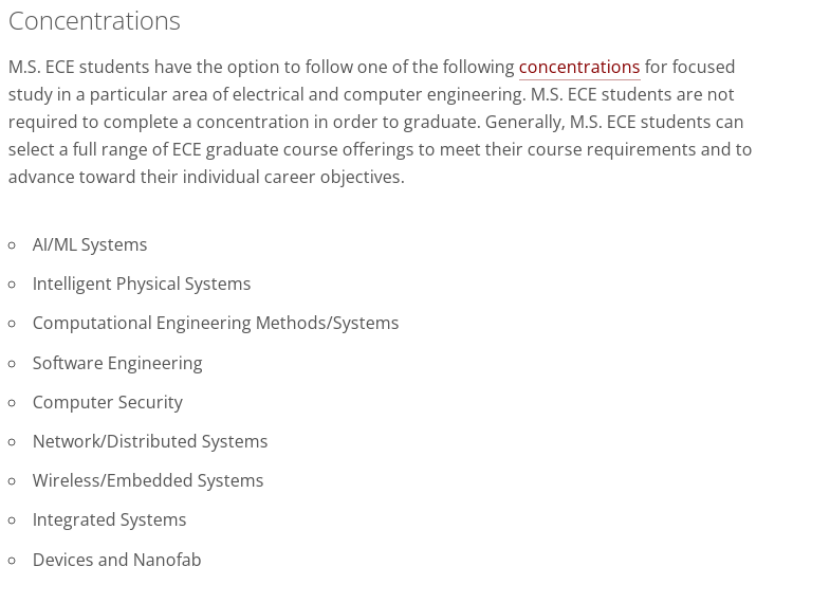This screenshot has height=603, width=831.
Task: Click the Software Engineering list entry
Action: tap(117, 363)
